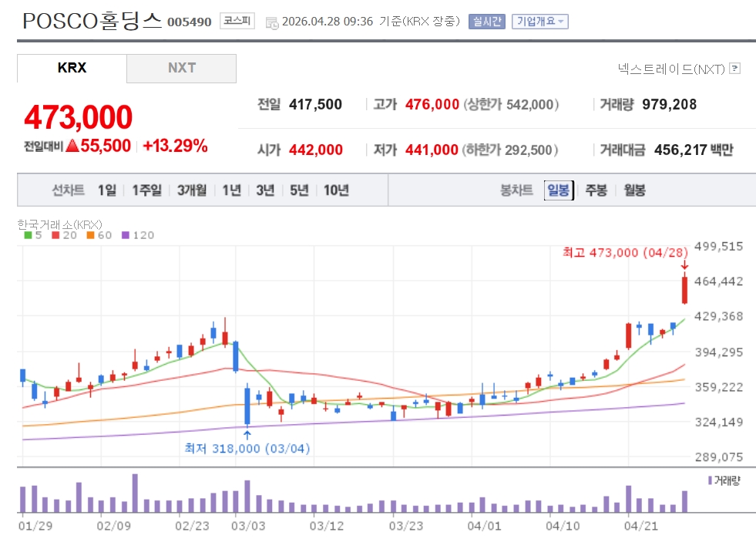
Task: Select the 1주일 line chart period
Action: pyautogui.click(x=147, y=190)
